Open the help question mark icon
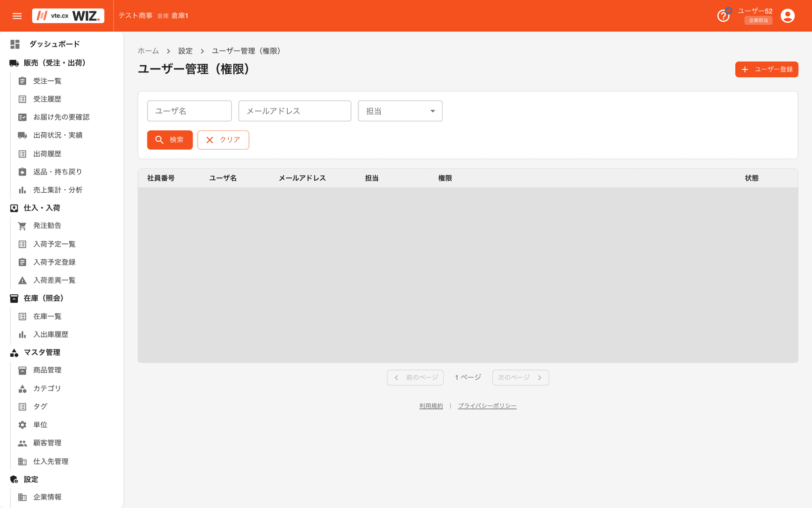This screenshot has width=812, height=508. (723, 16)
